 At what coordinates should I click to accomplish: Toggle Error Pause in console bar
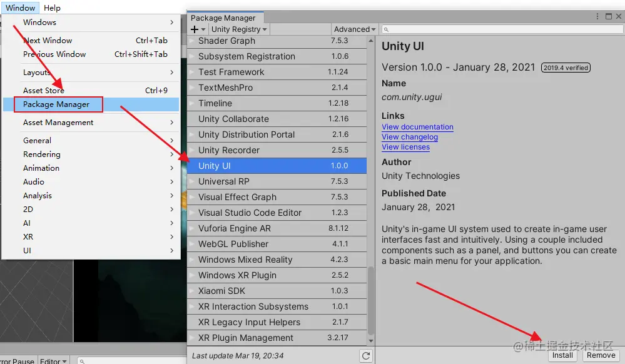[17, 361]
